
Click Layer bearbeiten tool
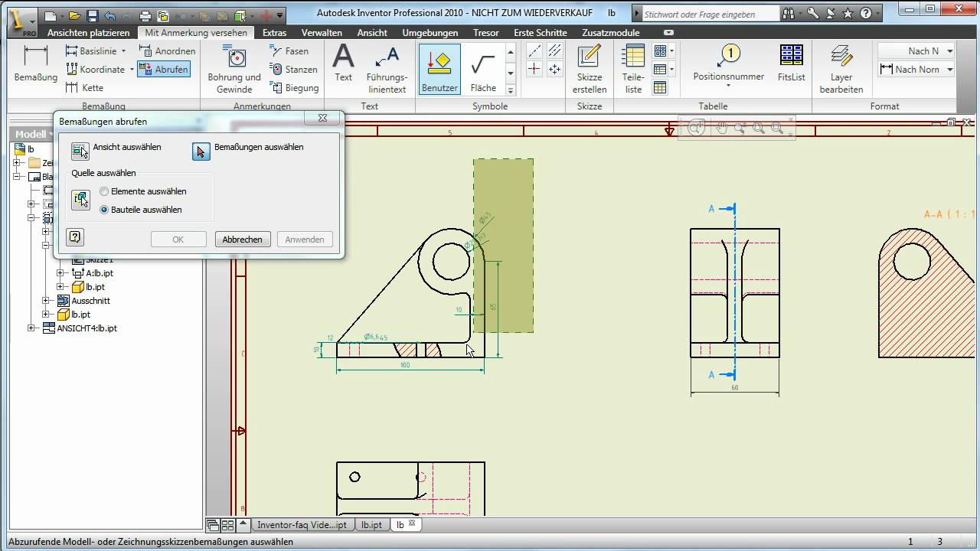coord(841,69)
